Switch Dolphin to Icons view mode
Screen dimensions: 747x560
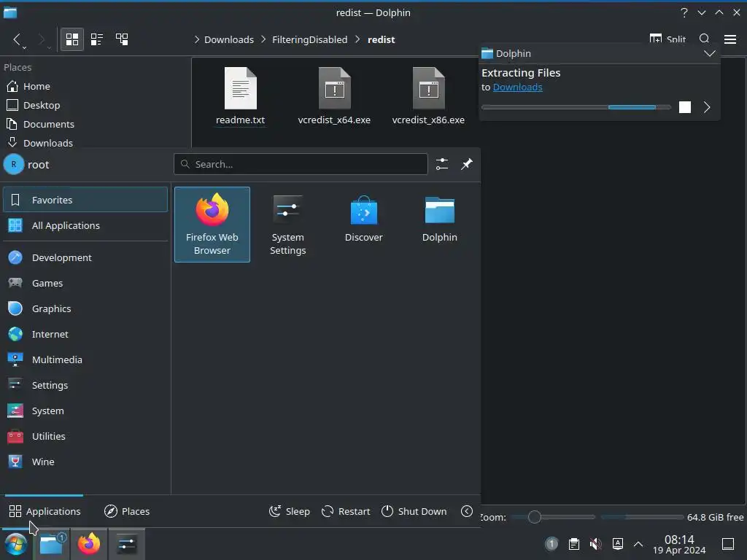[72, 39]
